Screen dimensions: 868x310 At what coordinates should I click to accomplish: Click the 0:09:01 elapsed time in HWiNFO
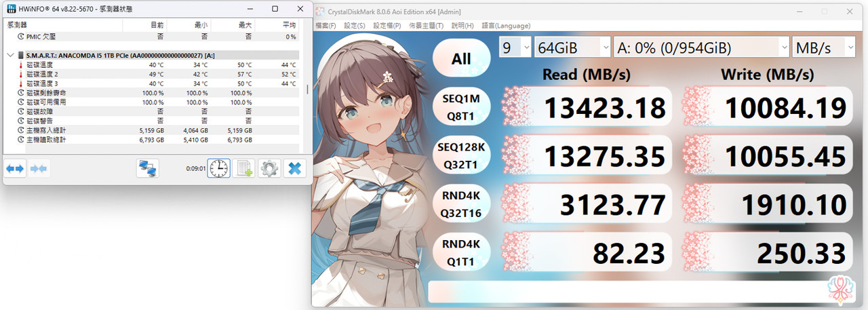[x=196, y=168]
